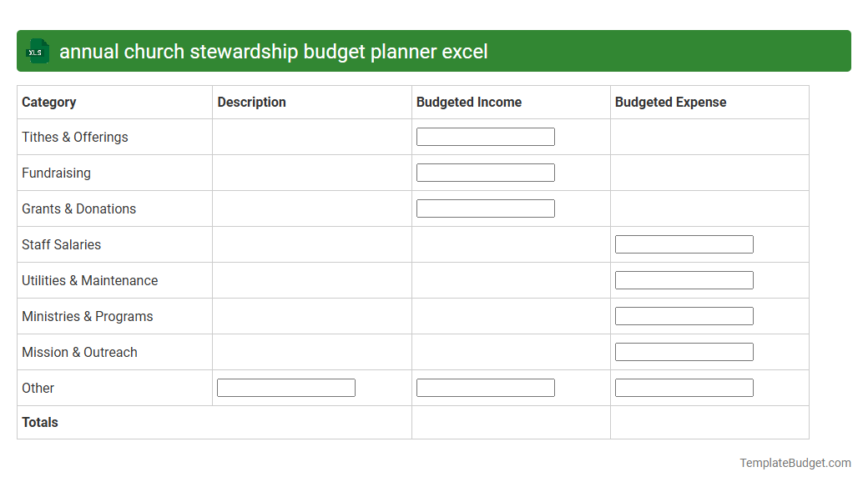This screenshot has width=868, height=487.
Task: Click the annual church stewardship budget planner title
Action: click(273, 51)
